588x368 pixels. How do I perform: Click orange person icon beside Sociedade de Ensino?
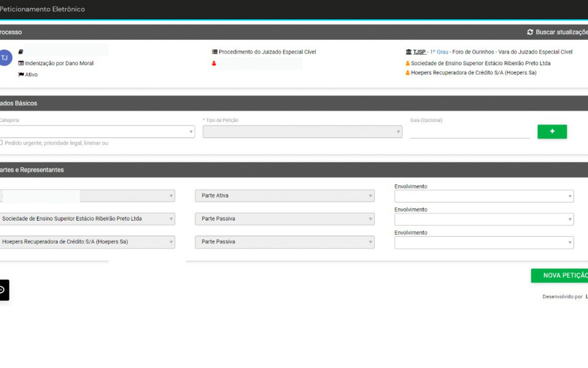pyautogui.click(x=407, y=63)
